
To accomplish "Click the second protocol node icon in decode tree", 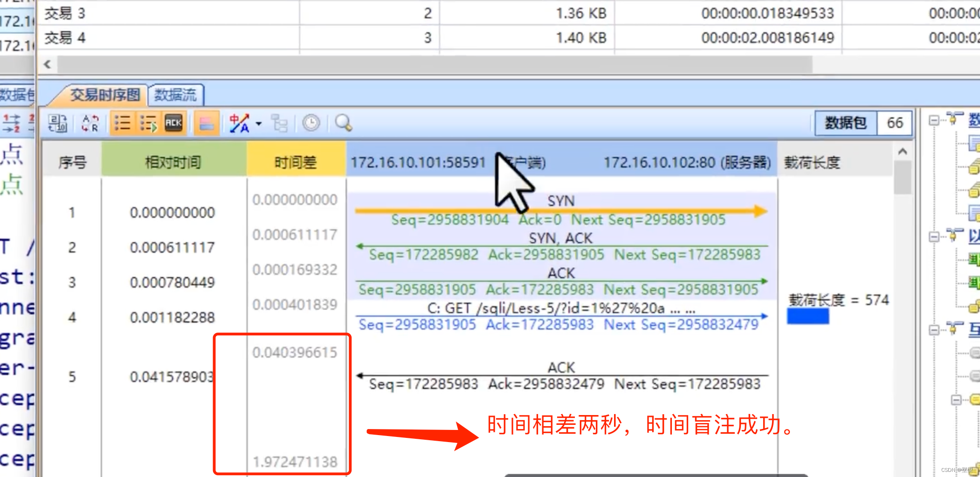I will [x=954, y=235].
